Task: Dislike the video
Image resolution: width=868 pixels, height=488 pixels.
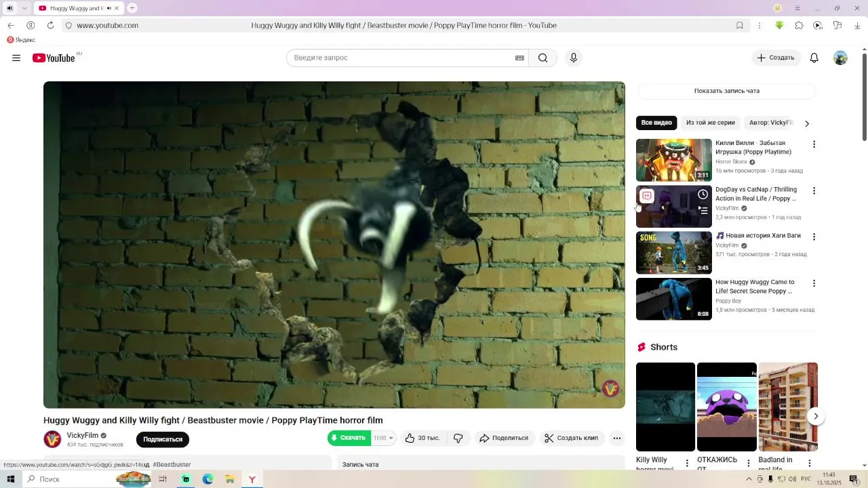Action: (x=458, y=438)
